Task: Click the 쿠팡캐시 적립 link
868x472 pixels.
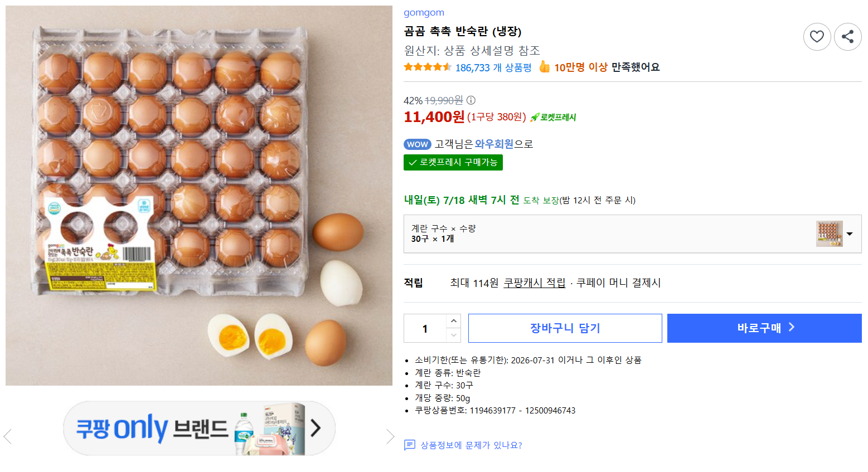Action: [534, 283]
